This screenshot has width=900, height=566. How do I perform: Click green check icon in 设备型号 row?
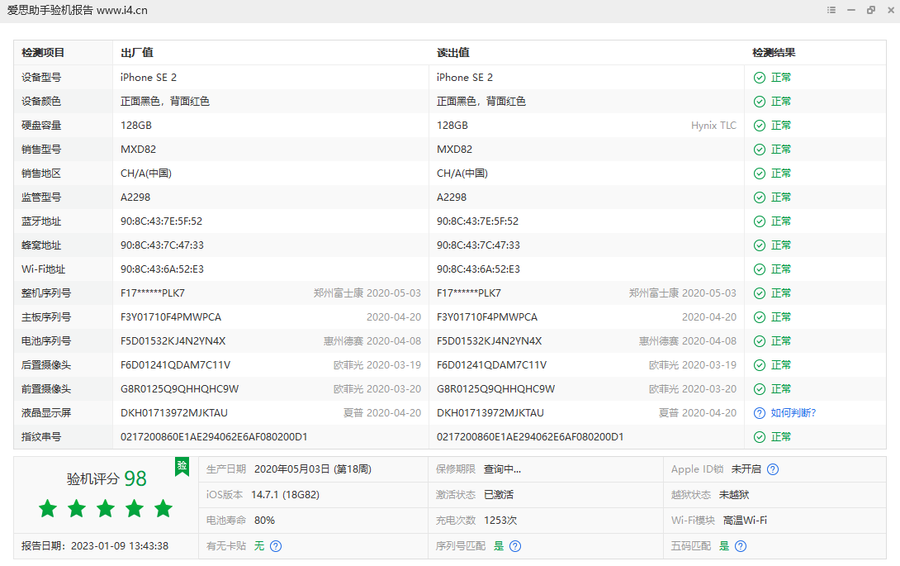point(759,77)
